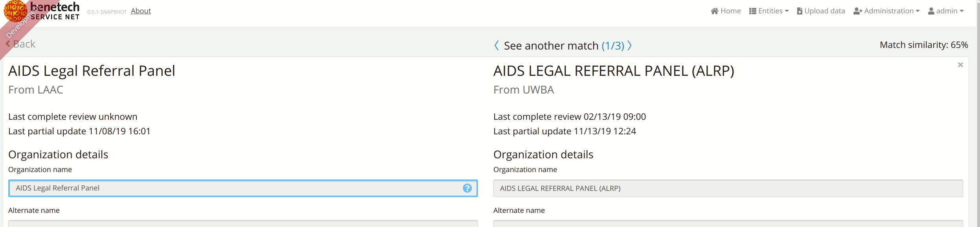The height and width of the screenshot is (227, 980).
Task: Expand the Administration dropdown menu
Action: pyautogui.click(x=886, y=11)
